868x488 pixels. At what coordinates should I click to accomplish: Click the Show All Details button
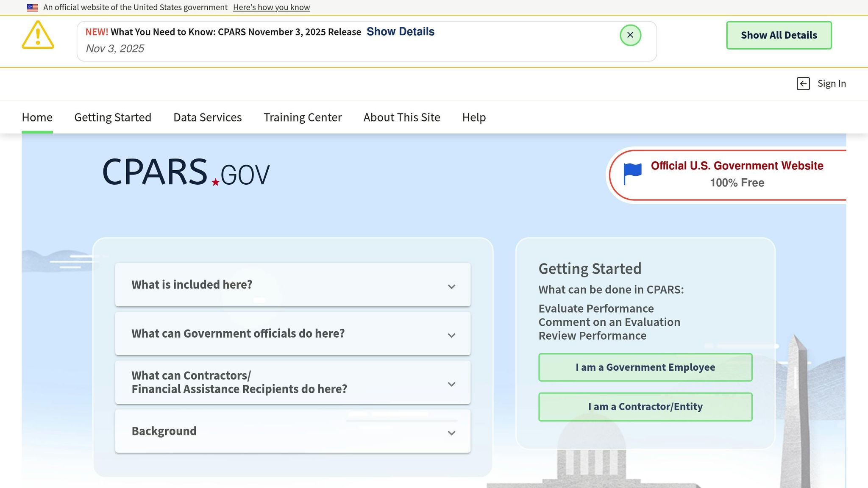pos(779,35)
